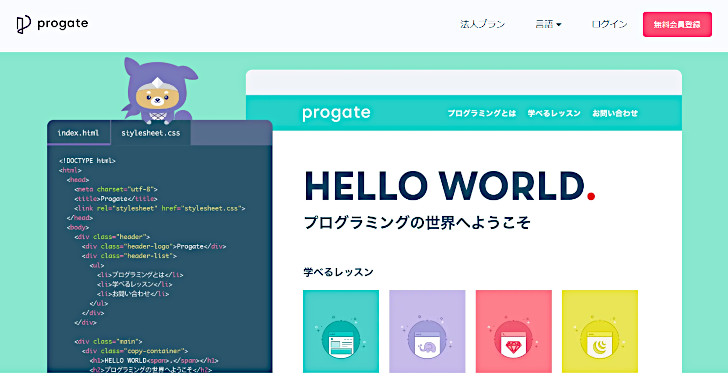Viewport: 728px width, 389px height.
Task: Click the <li>プログラミングとは</li> code line
Action: [x=140, y=275]
